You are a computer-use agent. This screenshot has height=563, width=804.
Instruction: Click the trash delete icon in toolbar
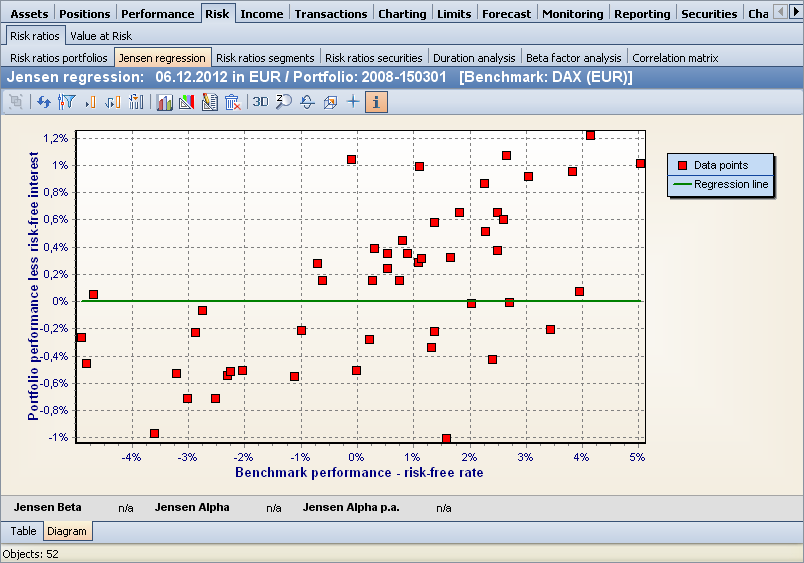click(232, 101)
